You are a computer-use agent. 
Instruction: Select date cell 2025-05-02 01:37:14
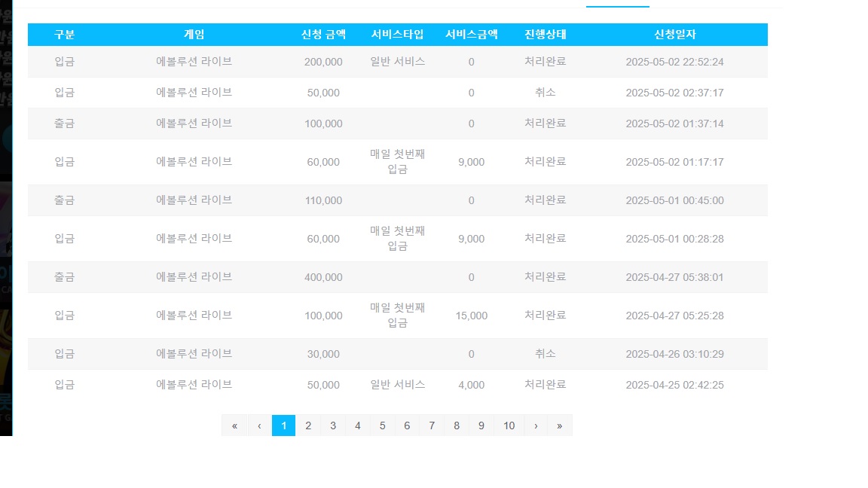(x=675, y=124)
